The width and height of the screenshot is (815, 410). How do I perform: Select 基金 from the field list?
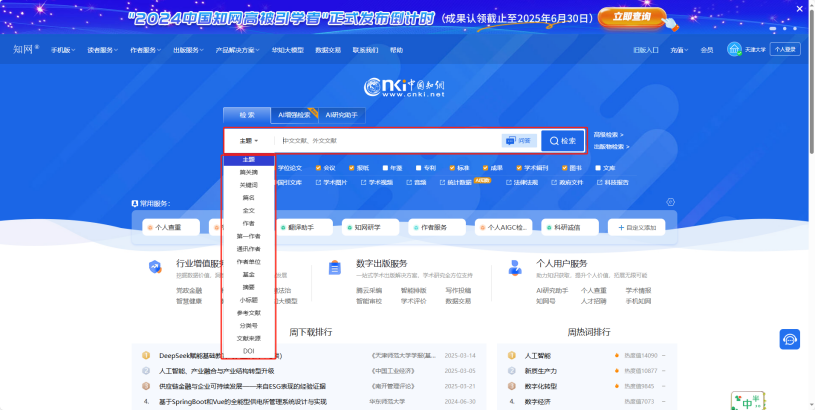[248, 274]
